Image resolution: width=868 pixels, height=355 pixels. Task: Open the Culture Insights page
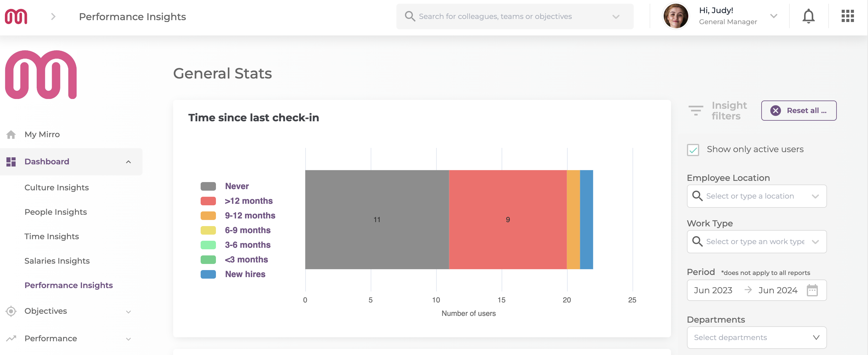click(56, 187)
